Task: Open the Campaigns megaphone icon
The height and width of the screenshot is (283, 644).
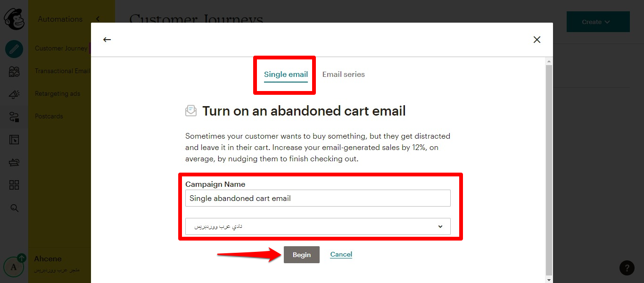Action: tap(14, 94)
